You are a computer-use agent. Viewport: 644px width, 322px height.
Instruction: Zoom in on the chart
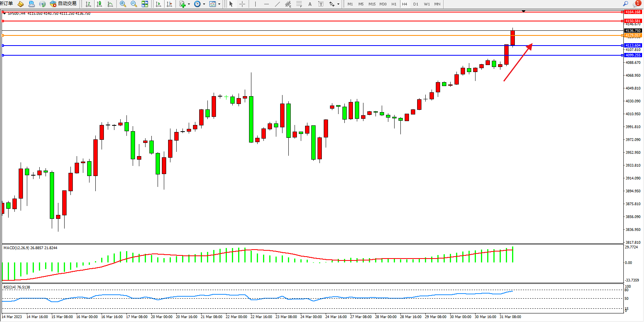click(123, 4)
